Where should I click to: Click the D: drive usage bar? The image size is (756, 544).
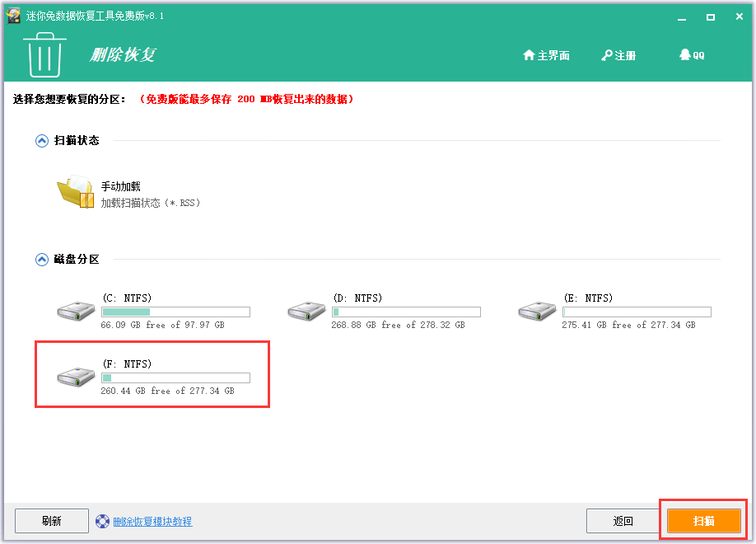pyautogui.click(x=407, y=312)
